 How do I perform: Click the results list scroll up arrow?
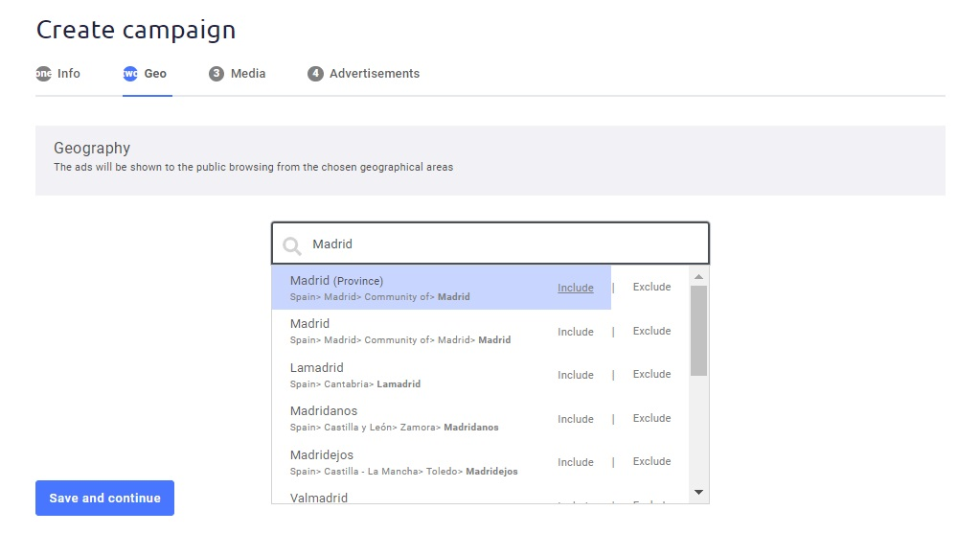pyautogui.click(x=698, y=276)
